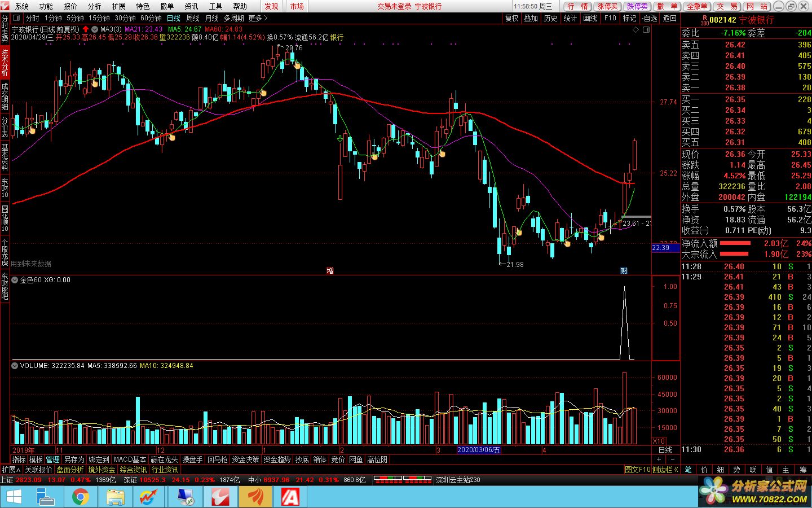This screenshot has width=812, height=508.
Task: Open Windows Start menu
Action: coord(14,497)
